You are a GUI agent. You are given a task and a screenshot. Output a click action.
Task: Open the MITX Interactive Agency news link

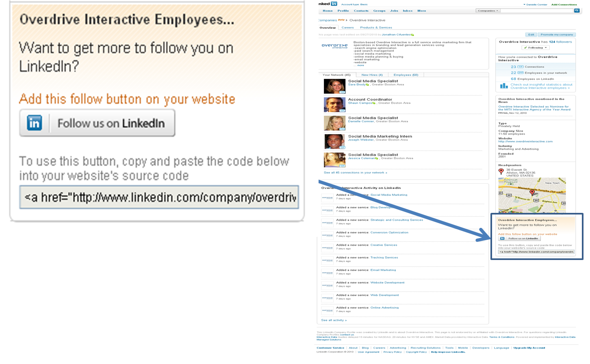click(x=534, y=108)
